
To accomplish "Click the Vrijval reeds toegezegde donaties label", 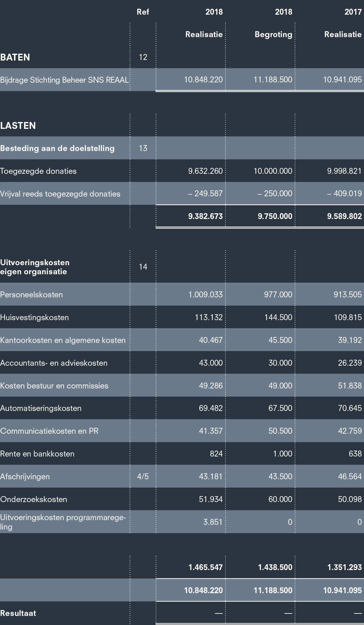I will click(x=60, y=194).
